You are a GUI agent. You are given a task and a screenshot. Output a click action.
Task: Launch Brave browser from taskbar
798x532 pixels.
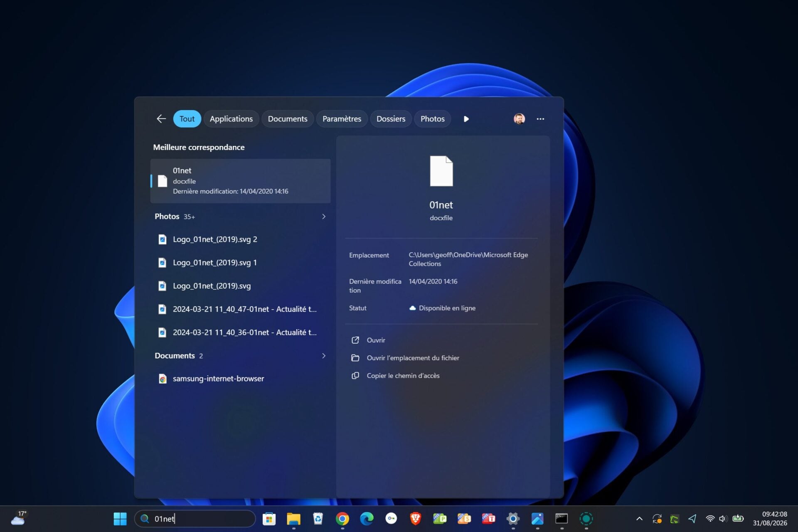pyautogui.click(x=416, y=519)
